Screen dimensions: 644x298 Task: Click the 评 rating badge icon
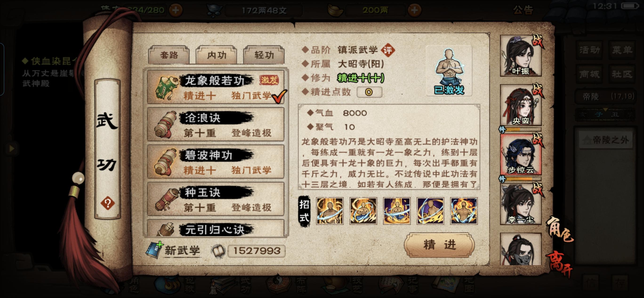388,50
